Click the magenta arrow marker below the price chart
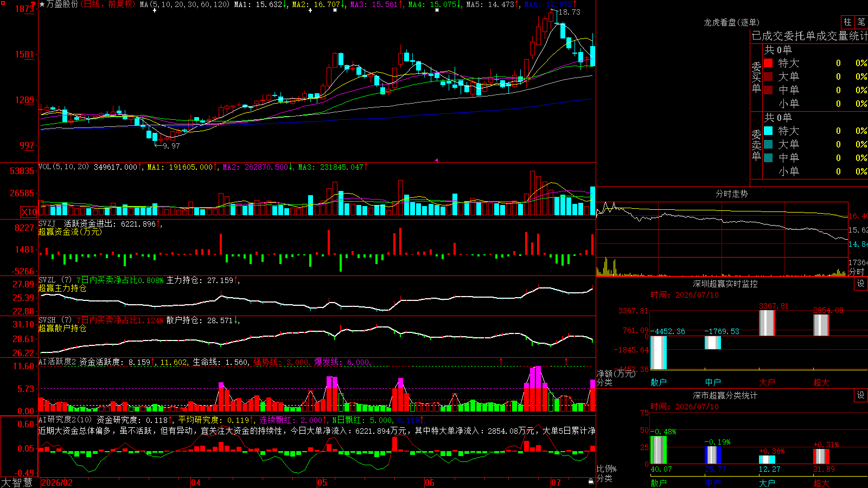This screenshot has height=488, width=868. (436, 160)
